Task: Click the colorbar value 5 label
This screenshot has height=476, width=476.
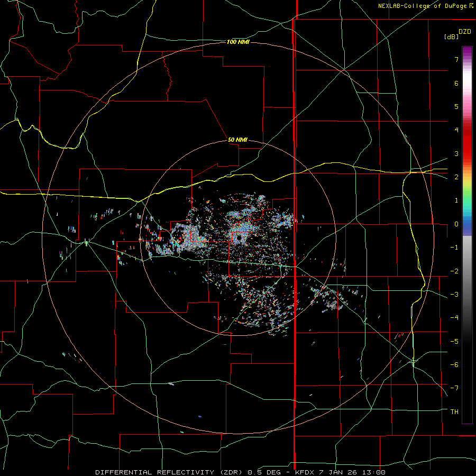Action: coord(456,106)
